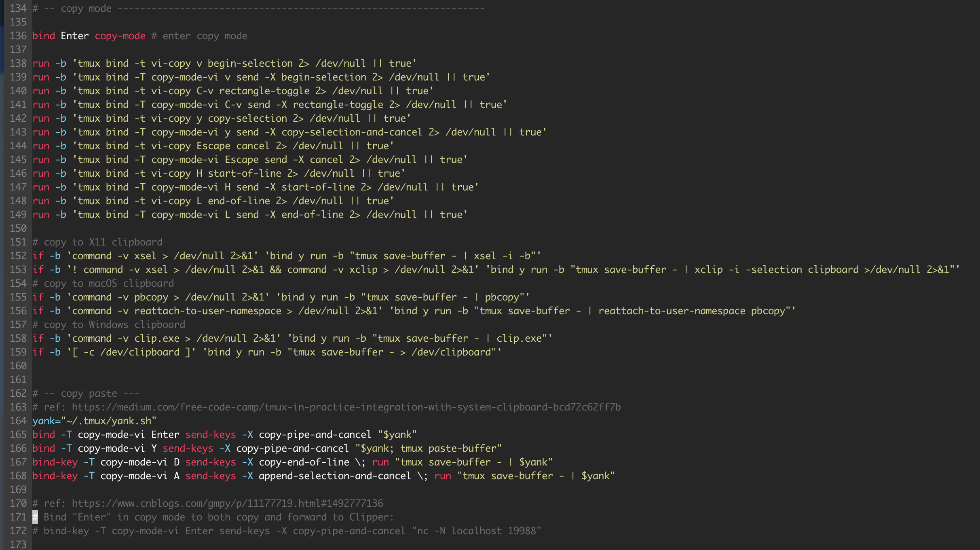The width and height of the screenshot is (980, 550).
Task: Open the cnblogs.com reference URL
Action: (x=227, y=503)
